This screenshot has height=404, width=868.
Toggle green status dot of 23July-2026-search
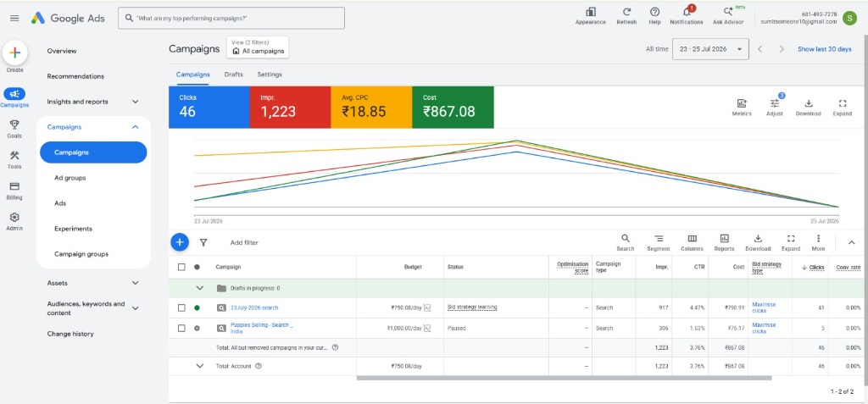coord(197,307)
